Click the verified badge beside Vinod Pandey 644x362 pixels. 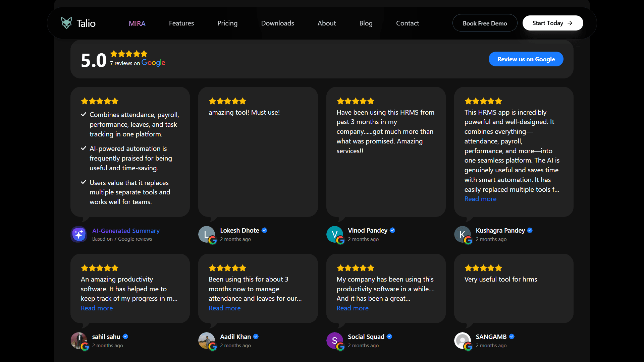pyautogui.click(x=392, y=230)
